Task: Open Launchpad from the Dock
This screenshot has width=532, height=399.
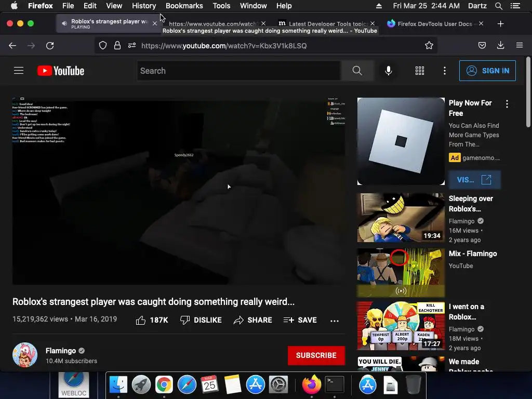Action: [141, 385]
